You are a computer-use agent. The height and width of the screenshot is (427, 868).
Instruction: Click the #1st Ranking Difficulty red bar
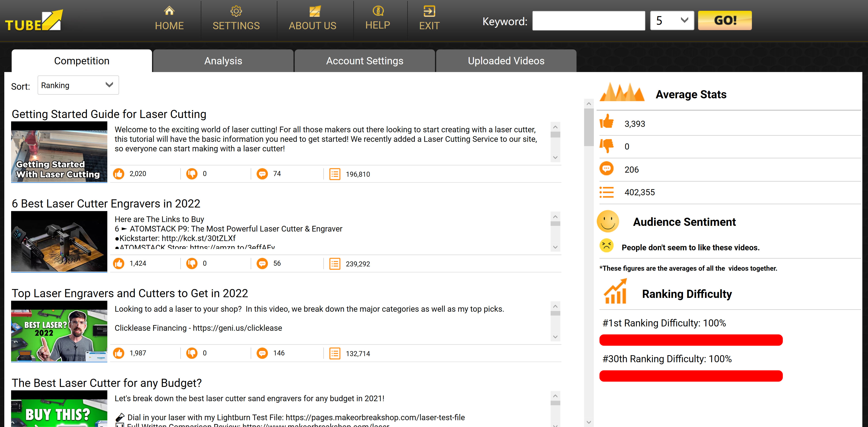[691, 340]
